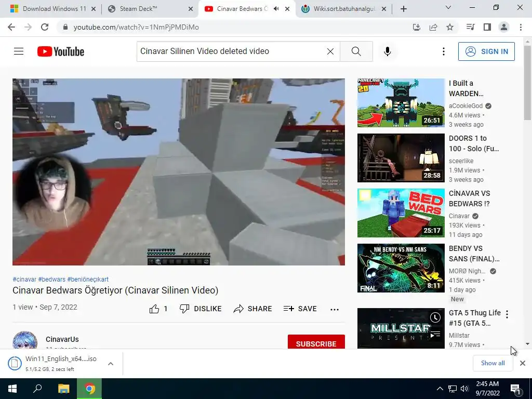This screenshot has height=399, width=532.
Task: Click the DISLIKE button
Action: [x=201, y=309]
